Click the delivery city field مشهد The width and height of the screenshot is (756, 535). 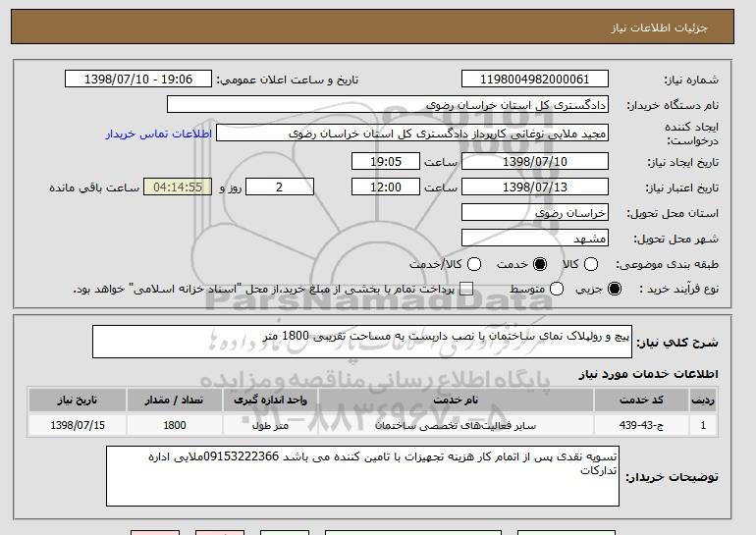tap(535, 239)
